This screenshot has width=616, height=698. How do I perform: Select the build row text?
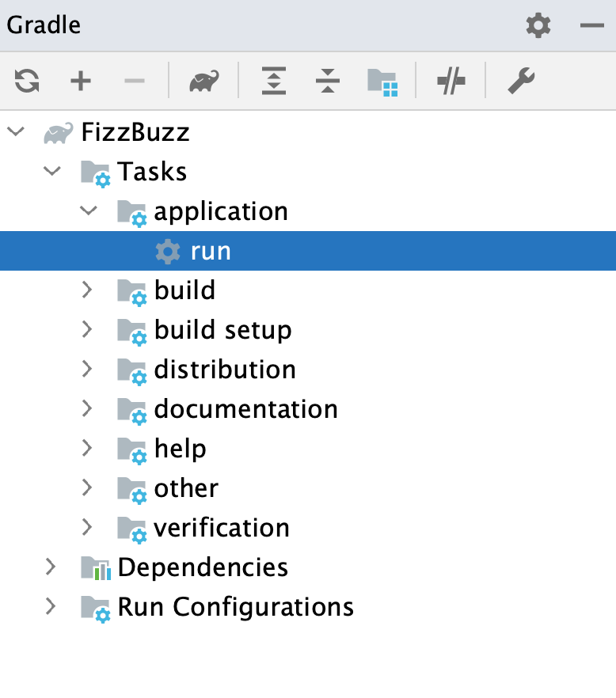pyautogui.click(x=184, y=290)
